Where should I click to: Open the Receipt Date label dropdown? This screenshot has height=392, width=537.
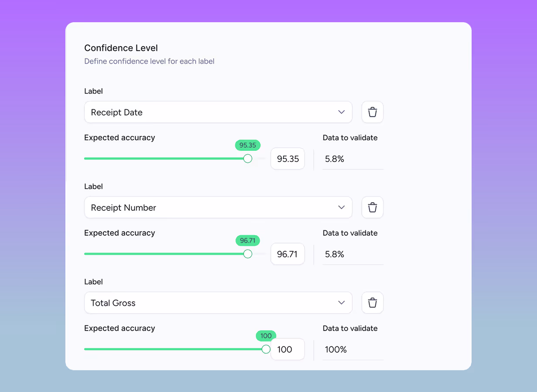pyautogui.click(x=218, y=112)
